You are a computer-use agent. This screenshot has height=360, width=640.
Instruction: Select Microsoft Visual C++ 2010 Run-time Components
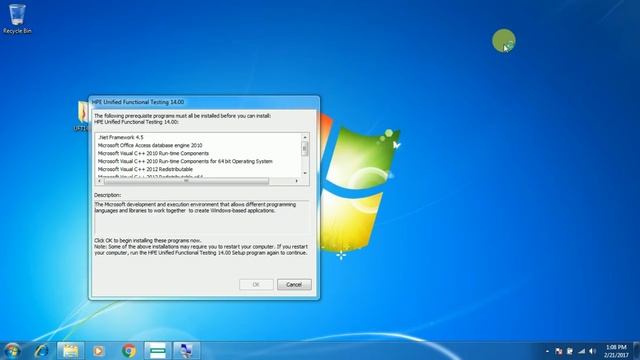(x=153, y=153)
